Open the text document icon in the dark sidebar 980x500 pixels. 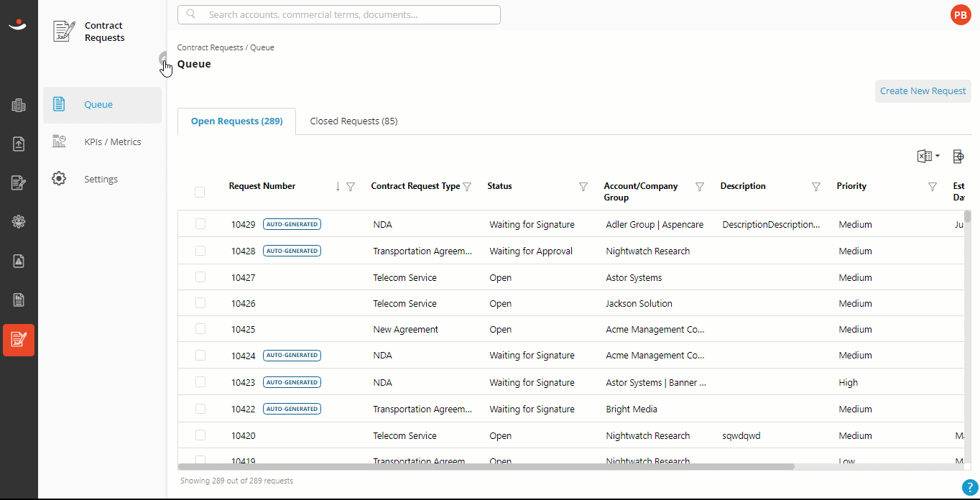click(19, 300)
